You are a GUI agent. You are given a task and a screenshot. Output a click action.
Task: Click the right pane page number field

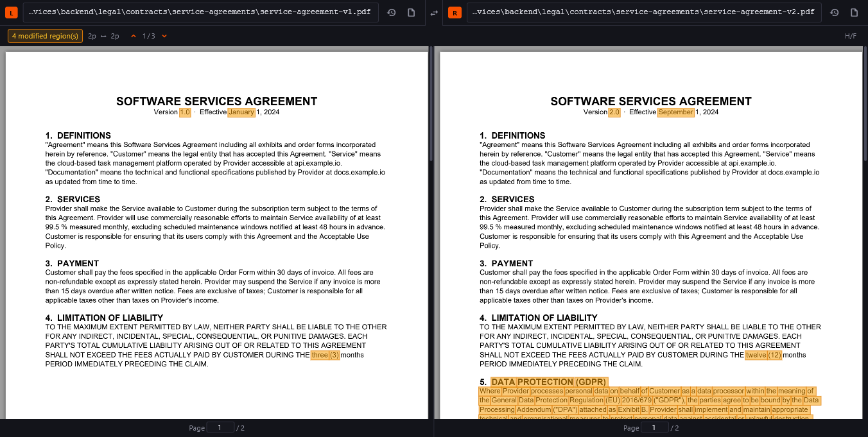point(655,427)
